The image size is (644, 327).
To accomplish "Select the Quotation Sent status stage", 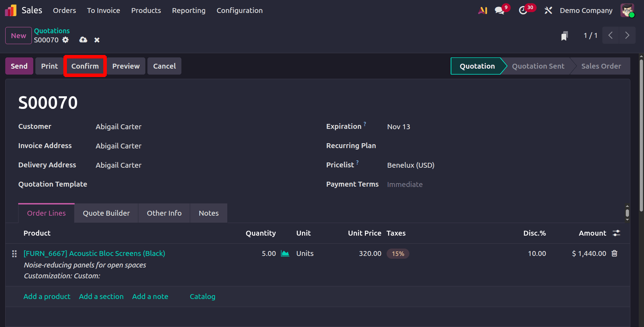I will click(538, 66).
